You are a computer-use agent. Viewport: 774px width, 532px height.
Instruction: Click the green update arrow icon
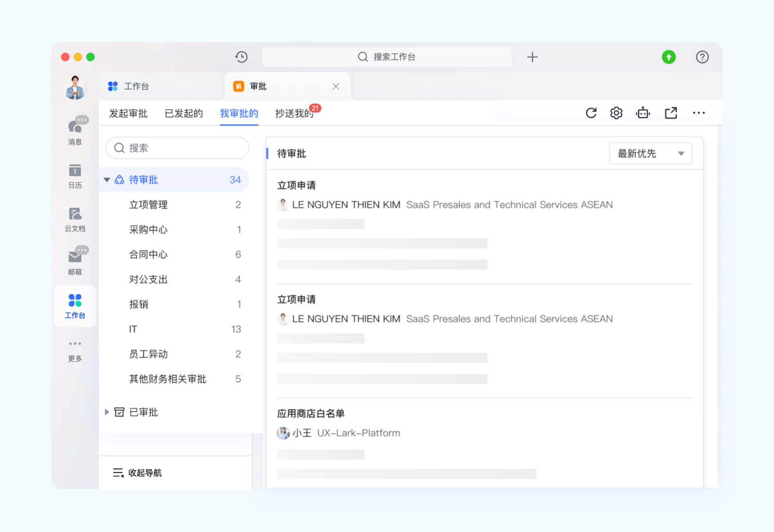pos(669,57)
